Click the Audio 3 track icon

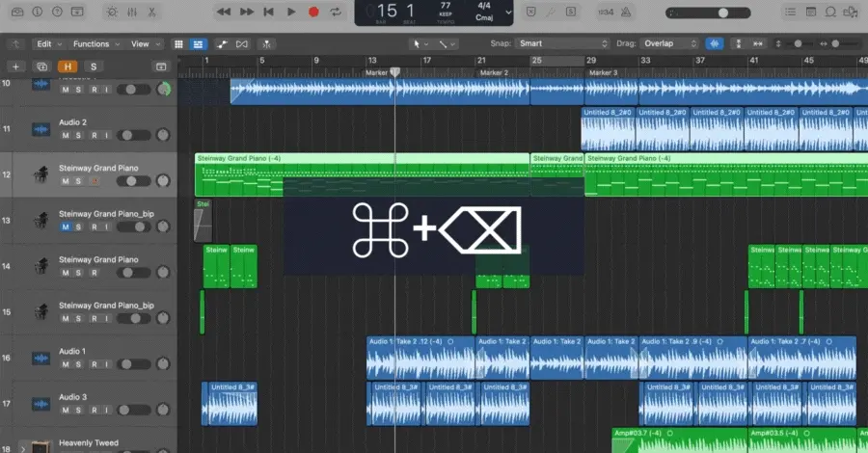tap(41, 404)
